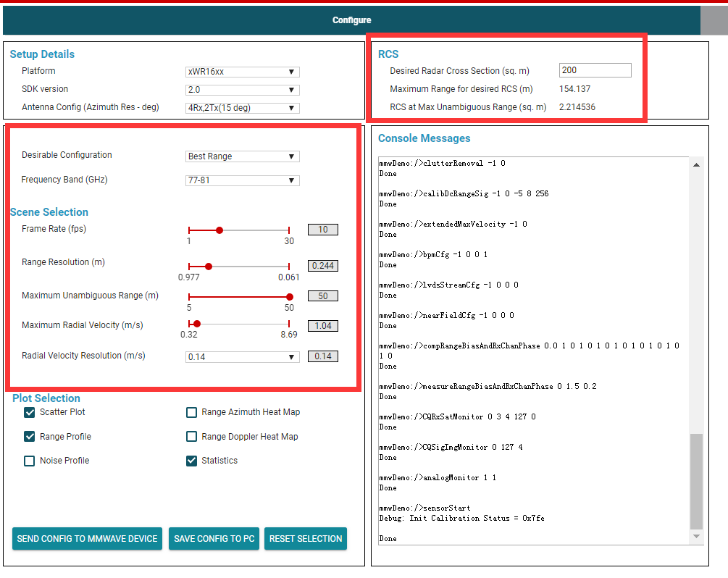The width and height of the screenshot is (728, 578).
Task: Uncheck Range Profile in Plot Selection
Action: click(29, 436)
